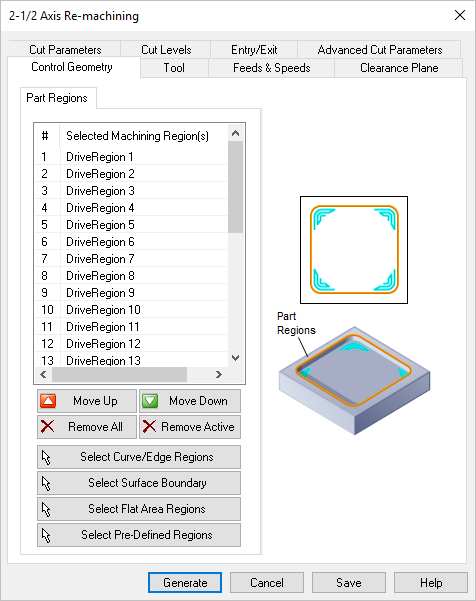Open Help for this dialog
Screen dimensions: 476x601
(x=431, y=583)
